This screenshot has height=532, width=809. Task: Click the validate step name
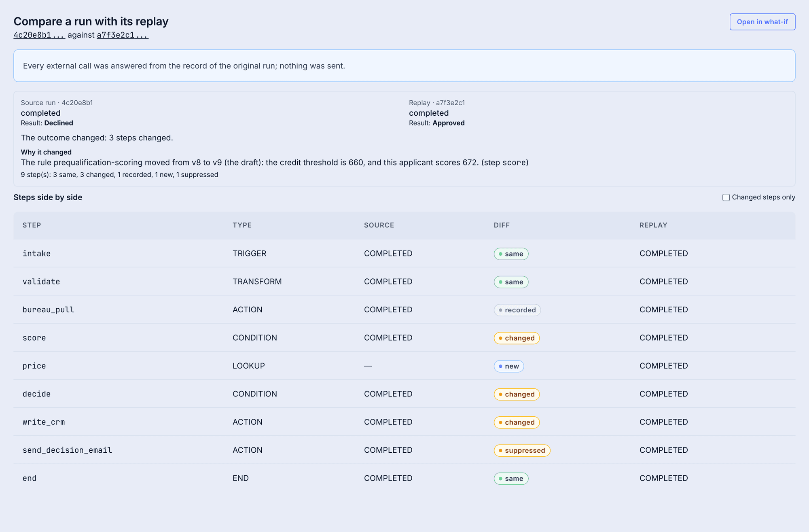(x=41, y=282)
